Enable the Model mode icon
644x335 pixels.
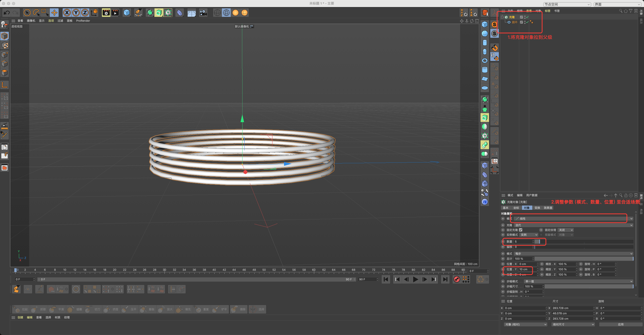5,36
